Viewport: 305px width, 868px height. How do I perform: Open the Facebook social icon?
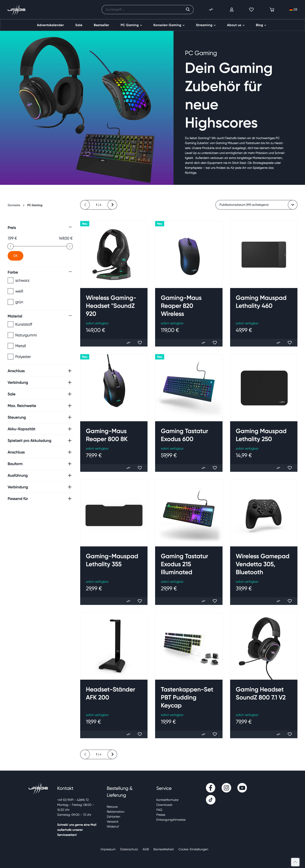[x=210, y=787]
